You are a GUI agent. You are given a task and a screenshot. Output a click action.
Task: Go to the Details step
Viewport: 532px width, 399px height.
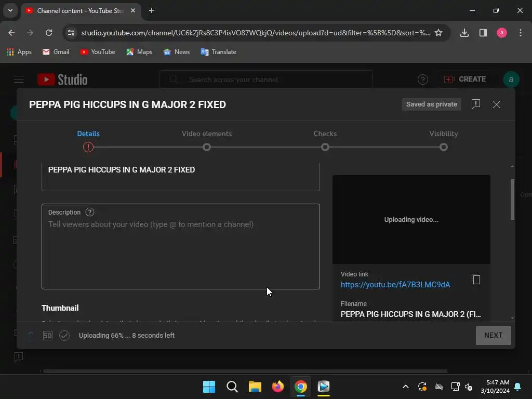[x=88, y=140]
